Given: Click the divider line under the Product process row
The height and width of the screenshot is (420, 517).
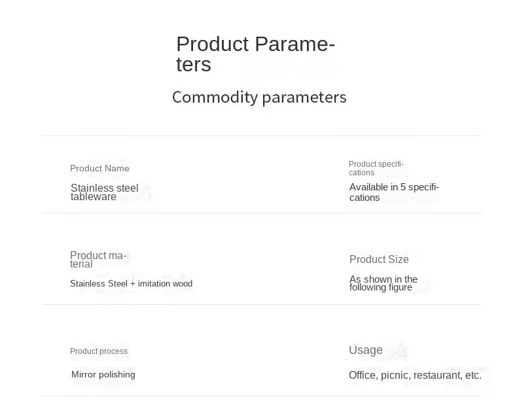Looking at the screenshot, I should pyautogui.click(x=261, y=396).
